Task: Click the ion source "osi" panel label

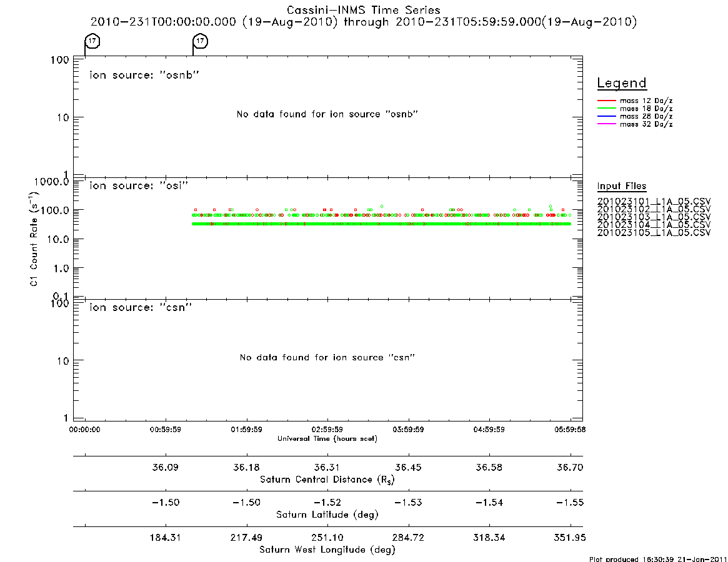Action: tap(139, 185)
